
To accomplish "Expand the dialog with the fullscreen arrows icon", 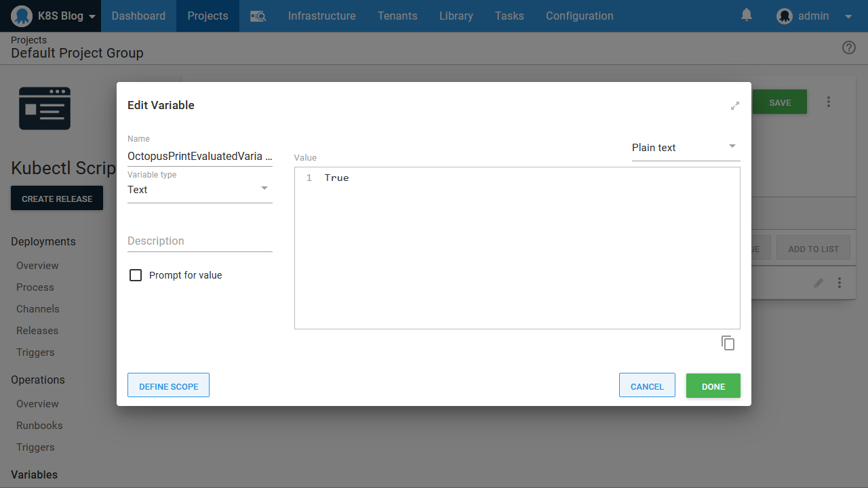I will point(734,106).
